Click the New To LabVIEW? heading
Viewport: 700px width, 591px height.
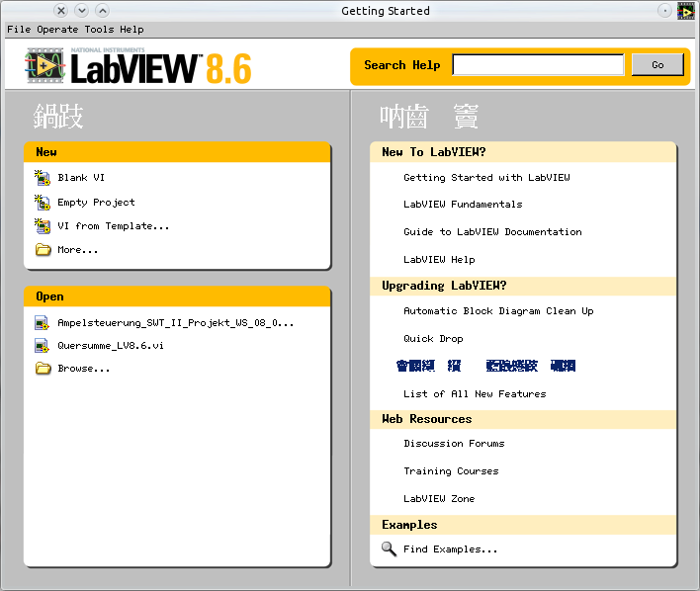point(433,152)
